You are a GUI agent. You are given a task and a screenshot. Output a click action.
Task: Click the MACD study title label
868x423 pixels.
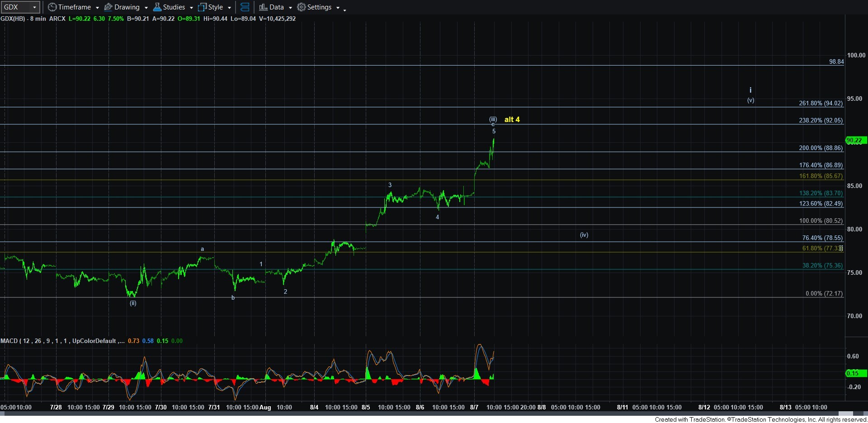pos(62,341)
